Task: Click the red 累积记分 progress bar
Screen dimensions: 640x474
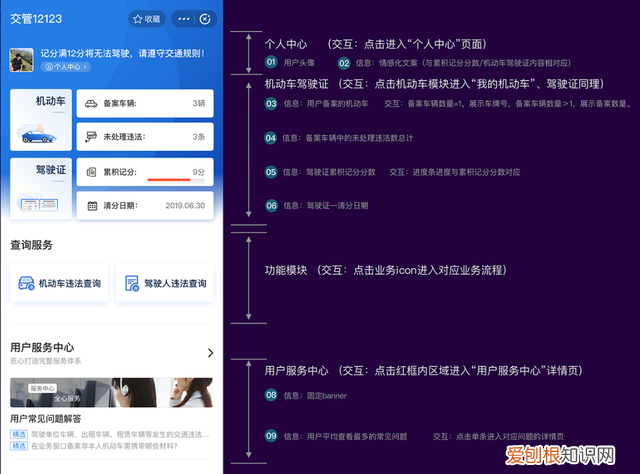Action: [x=176, y=180]
